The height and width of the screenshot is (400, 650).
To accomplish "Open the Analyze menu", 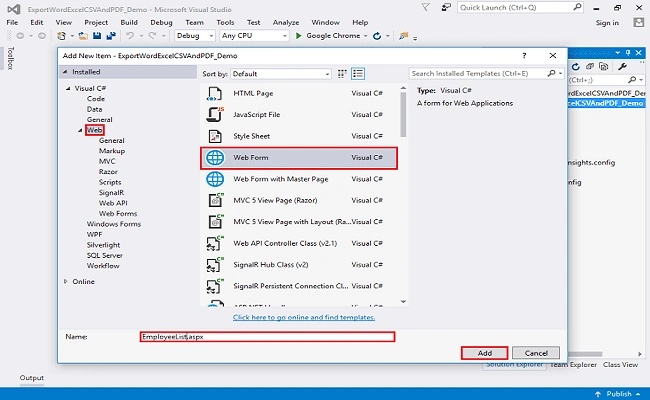I will [286, 22].
